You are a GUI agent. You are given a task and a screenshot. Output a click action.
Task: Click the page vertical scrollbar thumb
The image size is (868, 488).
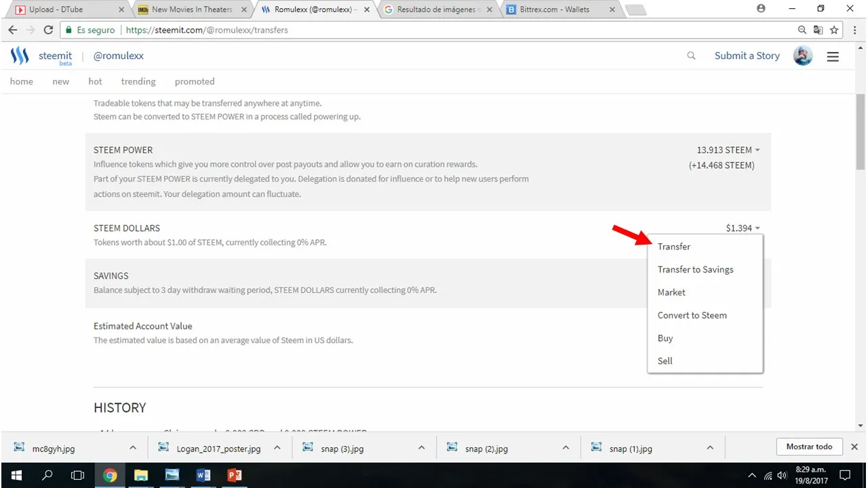coord(861,131)
